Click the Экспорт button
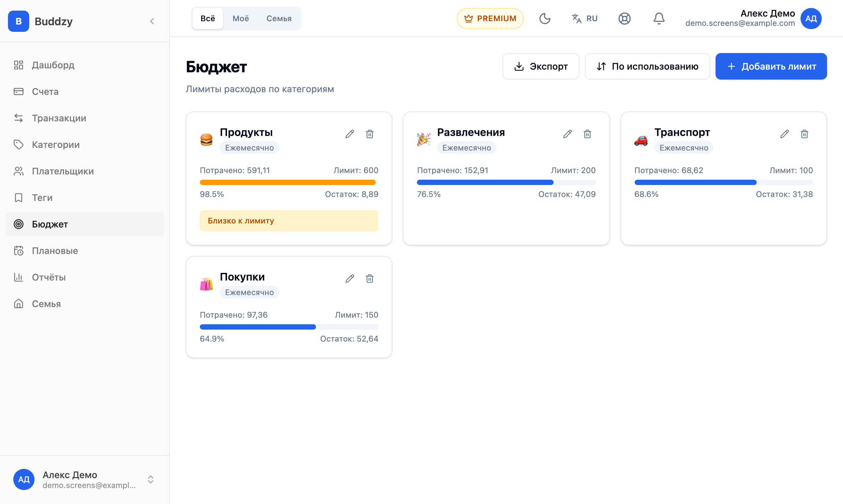The image size is (843, 504). (541, 66)
